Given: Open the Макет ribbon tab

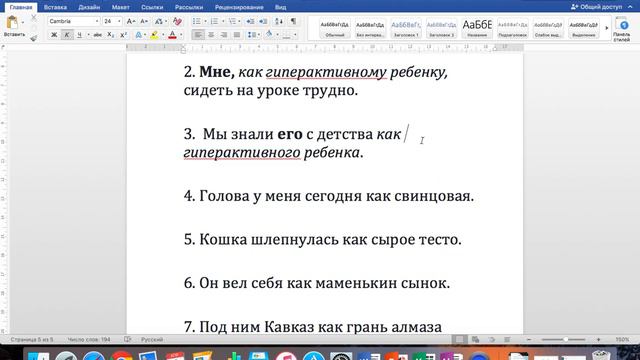Looking at the screenshot, I should click(x=120, y=7).
